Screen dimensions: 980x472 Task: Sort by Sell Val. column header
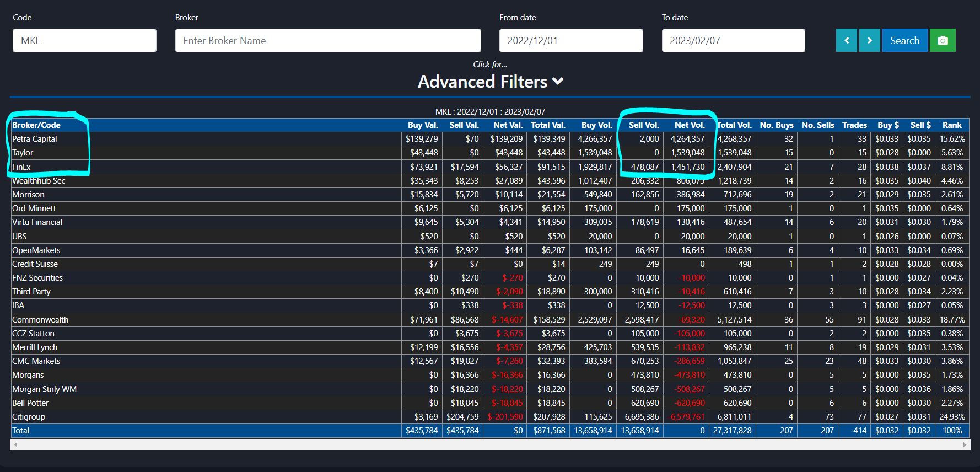(x=464, y=125)
